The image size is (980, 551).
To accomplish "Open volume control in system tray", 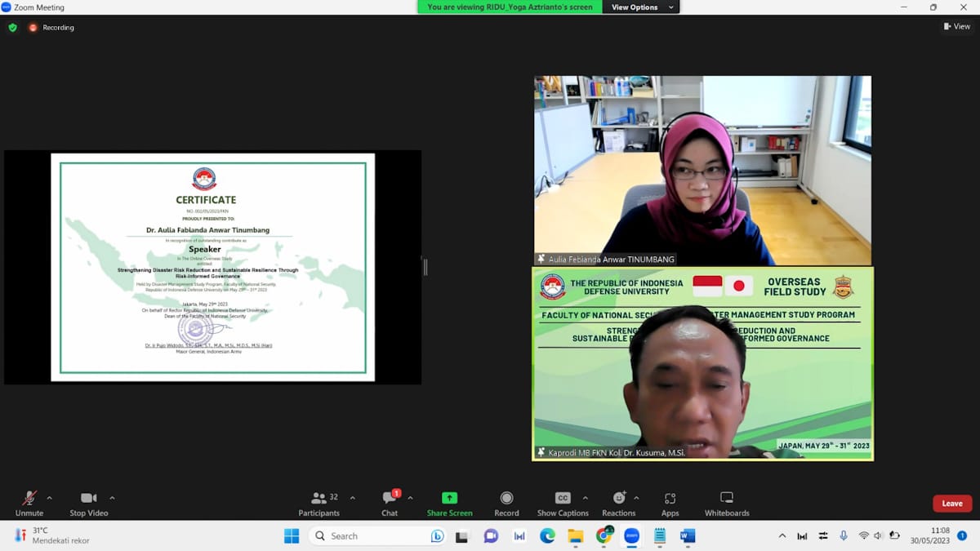I will pyautogui.click(x=878, y=535).
